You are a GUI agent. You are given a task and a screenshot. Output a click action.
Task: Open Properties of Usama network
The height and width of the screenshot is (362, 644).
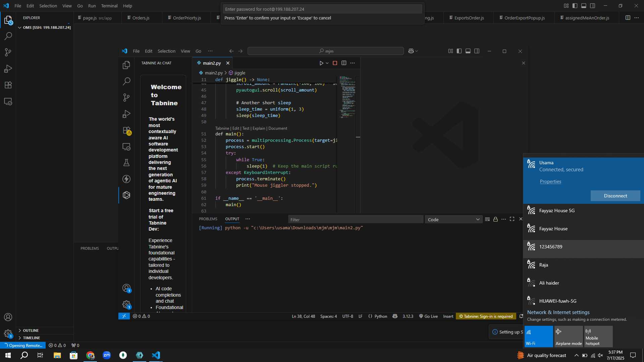point(550,181)
